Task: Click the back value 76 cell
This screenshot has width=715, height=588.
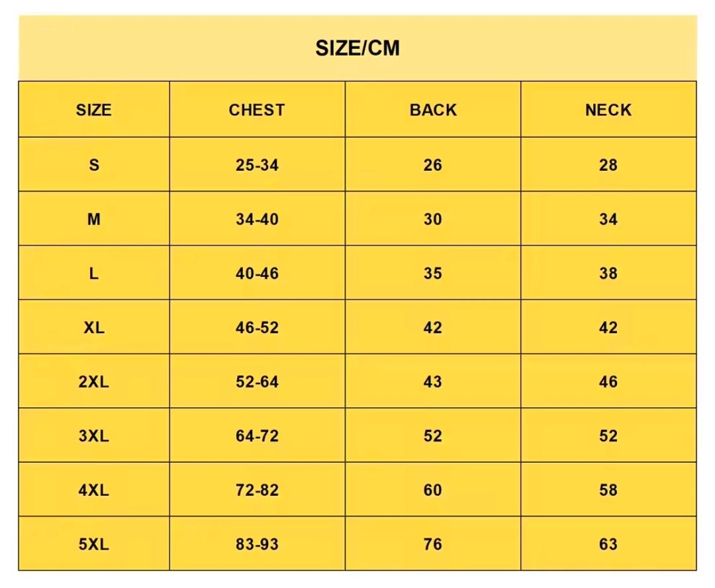Action: [x=433, y=545]
